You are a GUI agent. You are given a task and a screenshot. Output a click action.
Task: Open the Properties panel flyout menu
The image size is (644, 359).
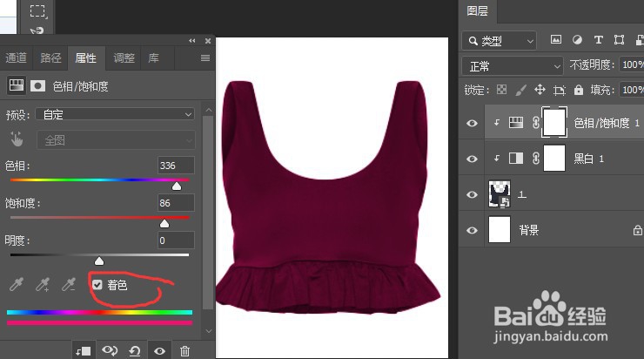(x=205, y=58)
